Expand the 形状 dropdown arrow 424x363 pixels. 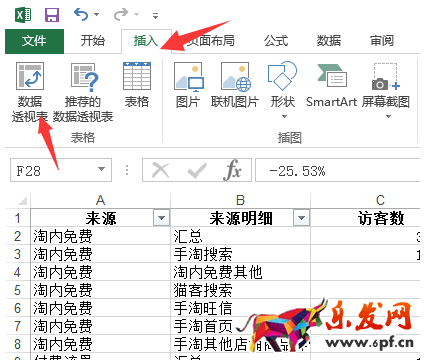pos(284,116)
